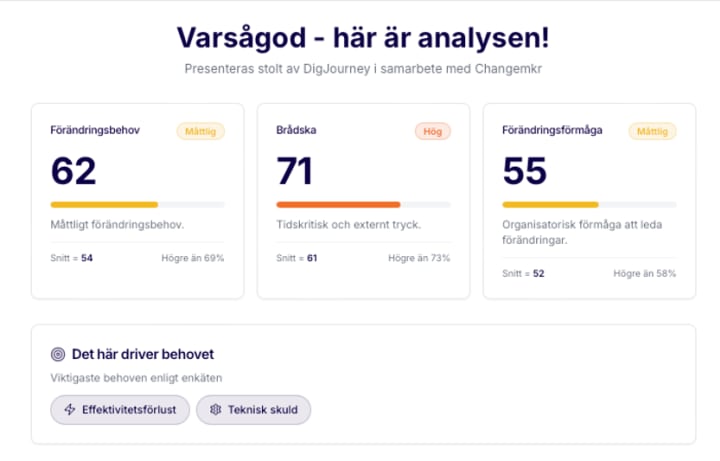720x461 pixels.
Task: Click the Snitt = 54 average text
Action: (x=71, y=258)
